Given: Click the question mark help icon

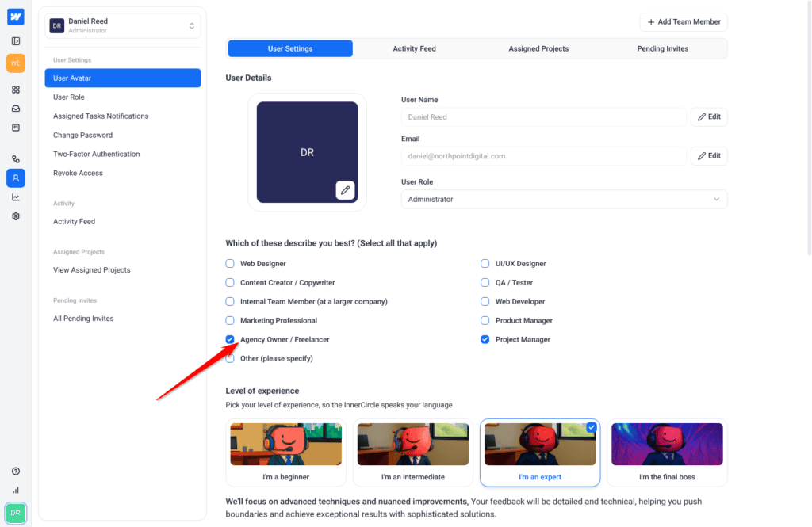Looking at the screenshot, I should point(16,471).
